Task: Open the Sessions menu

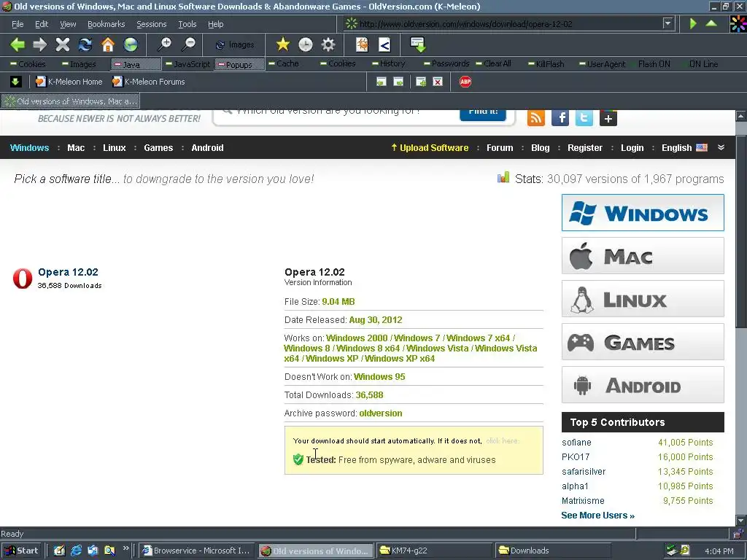Action: tap(152, 24)
